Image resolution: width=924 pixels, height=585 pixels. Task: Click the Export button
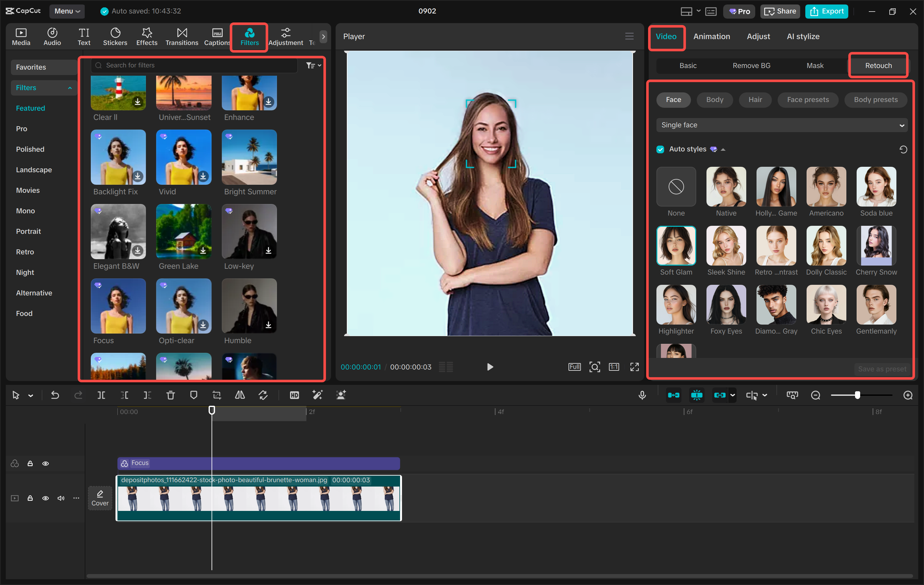(x=826, y=11)
